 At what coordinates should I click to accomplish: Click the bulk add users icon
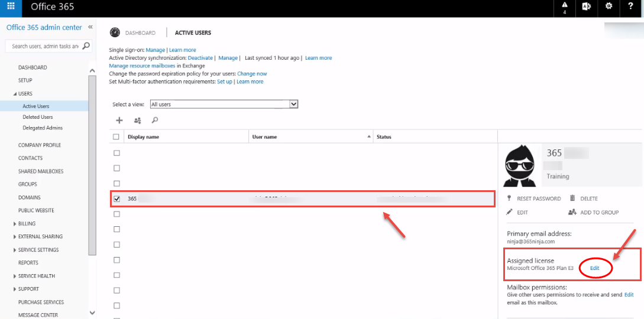coord(138,120)
